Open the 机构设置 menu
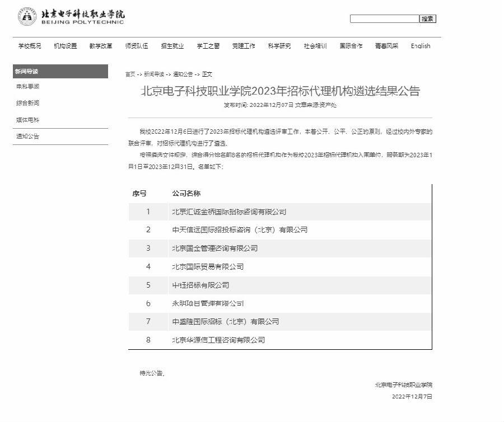Screen dimensions: 504x422 click(66, 46)
